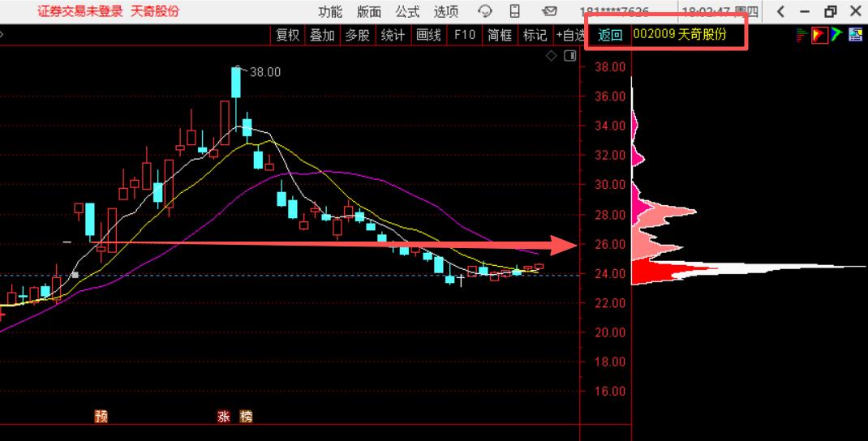Click the 预 marker at chart bottom
868x441 pixels.
(101, 416)
